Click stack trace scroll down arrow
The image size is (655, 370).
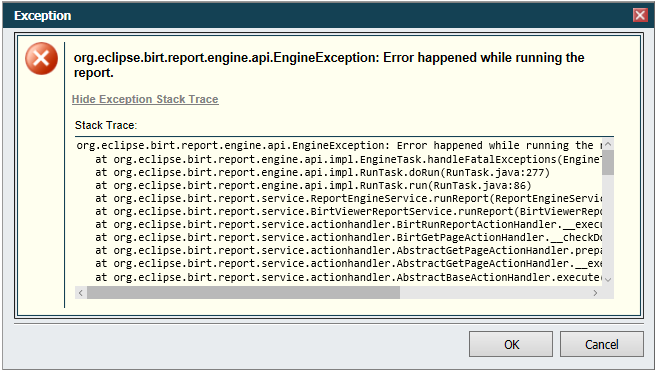pyautogui.click(x=608, y=280)
